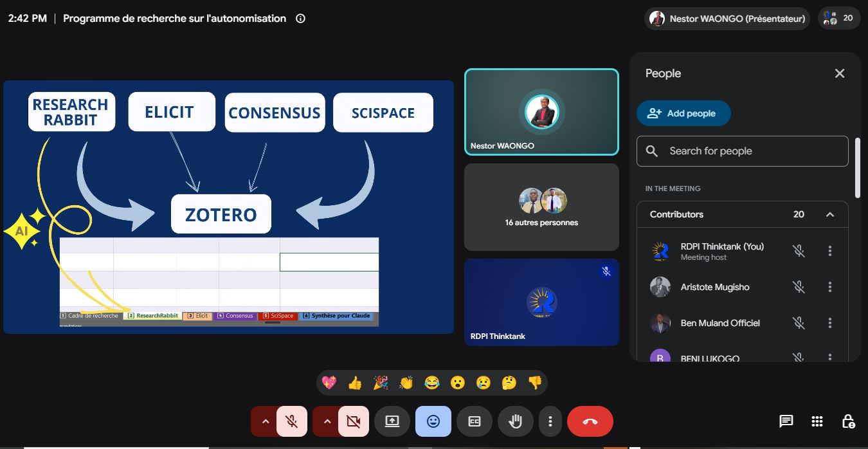Click Nestor WAONGO video tile

(541, 112)
